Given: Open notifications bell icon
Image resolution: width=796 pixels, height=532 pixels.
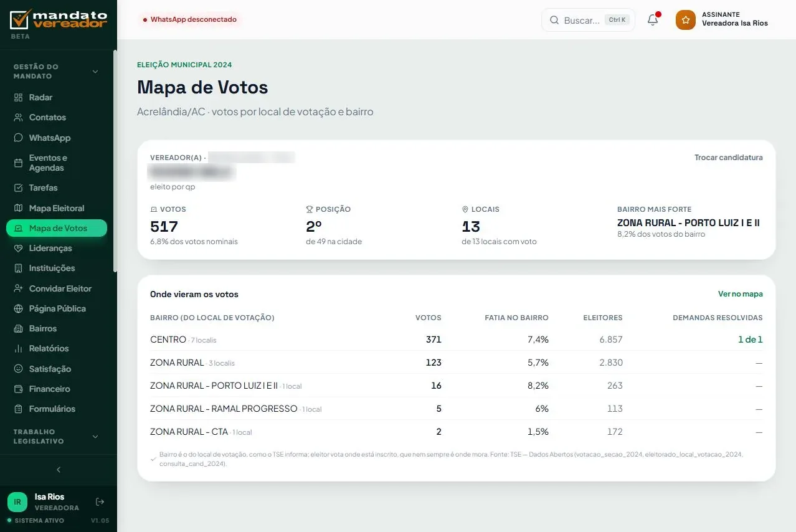Looking at the screenshot, I should pos(653,20).
